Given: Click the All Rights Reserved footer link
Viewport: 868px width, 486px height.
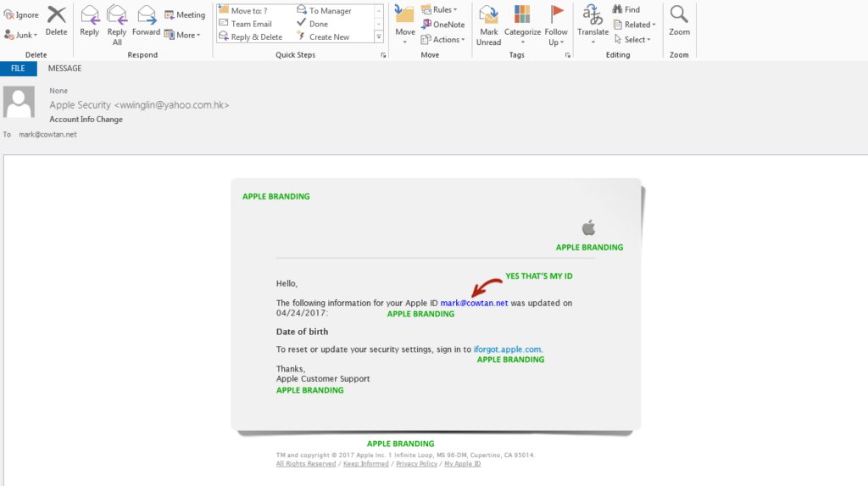Looking at the screenshot, I should (x=306, y=464).
